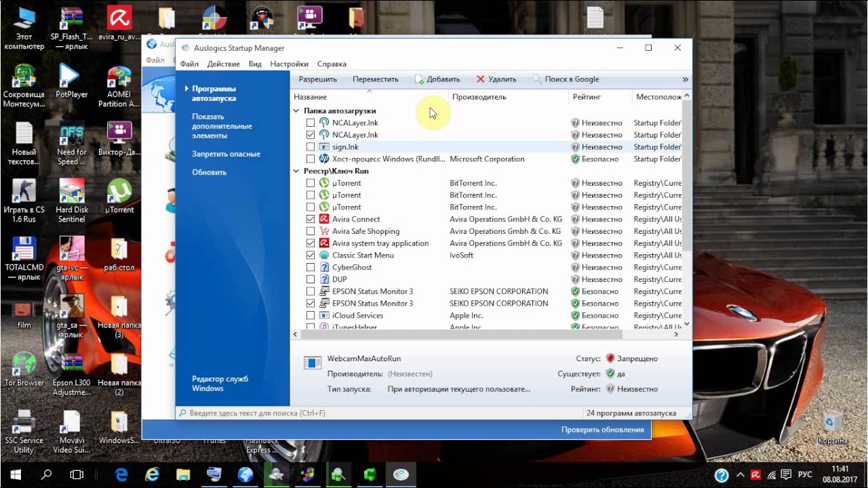This screenshot has width=868, height=488.
Task: Click the Удалить toolbar button with red X
Action: [x=496, y=79]
